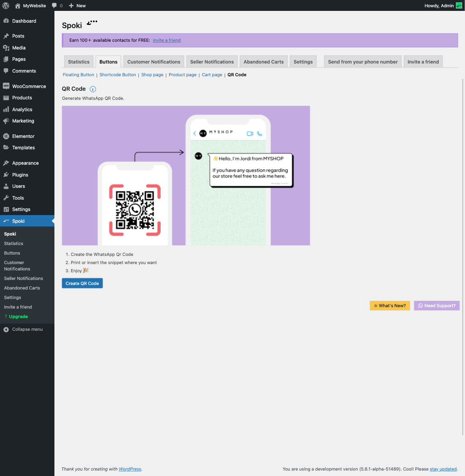Click the Analytics bar chart icon
Screen dimensions: 465x476
pos(6,109)
